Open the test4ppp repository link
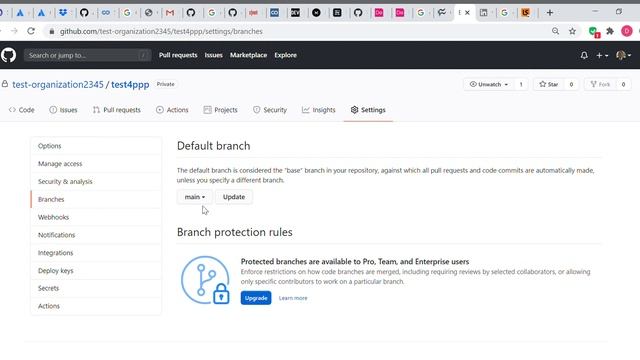Viewport: 640px width, 360px height. [130, 84]
